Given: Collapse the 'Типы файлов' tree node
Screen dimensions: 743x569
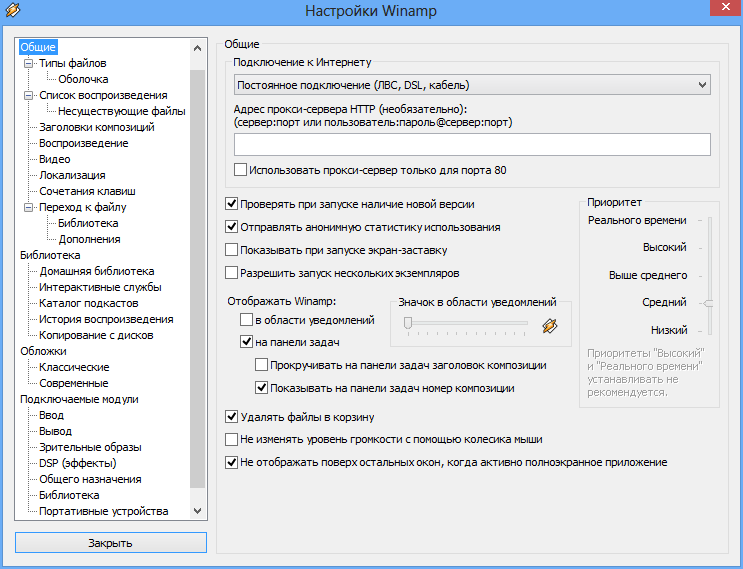Looking at the screenshot, I should tap(28, 63).
